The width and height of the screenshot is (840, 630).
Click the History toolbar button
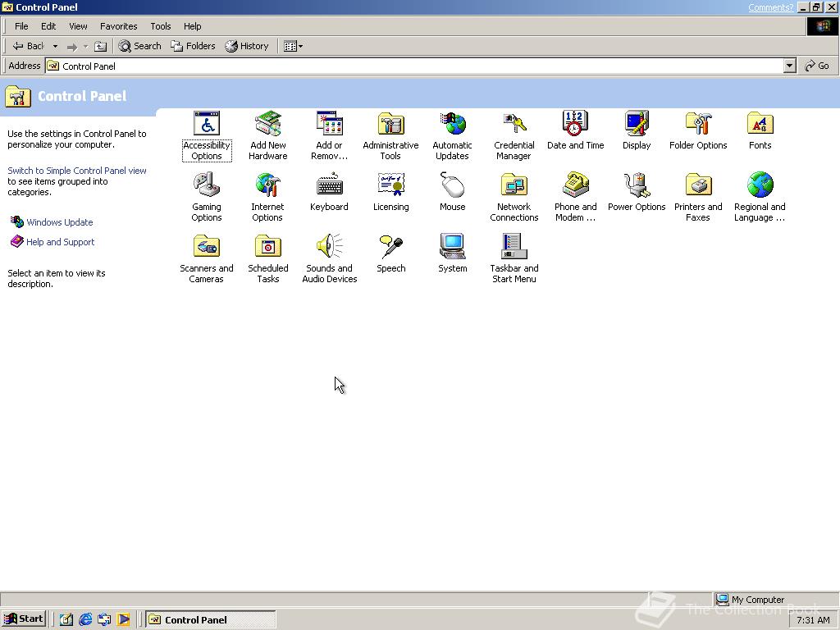point(247,46)
